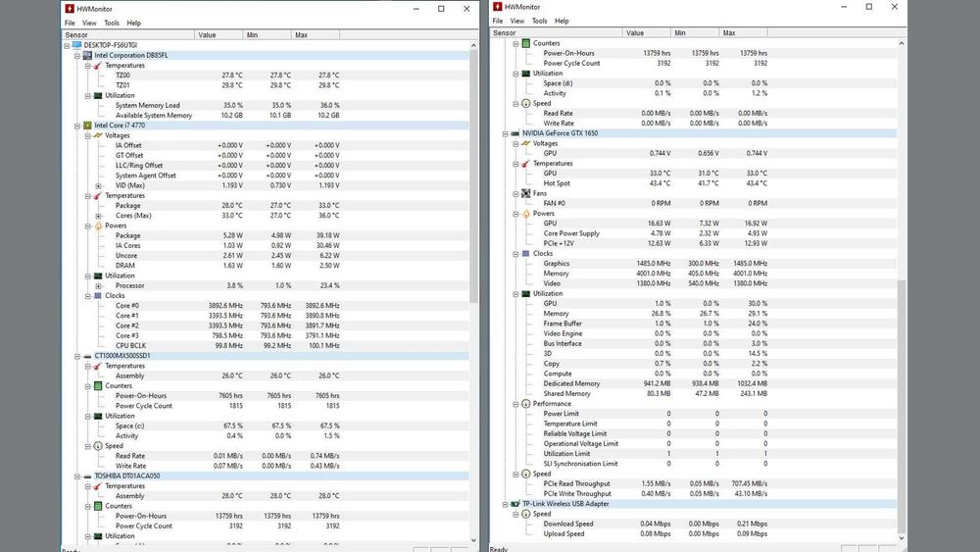980x552 pixels.
Task: Collapse the GPU Performance group
Action: tap(515, 404)
